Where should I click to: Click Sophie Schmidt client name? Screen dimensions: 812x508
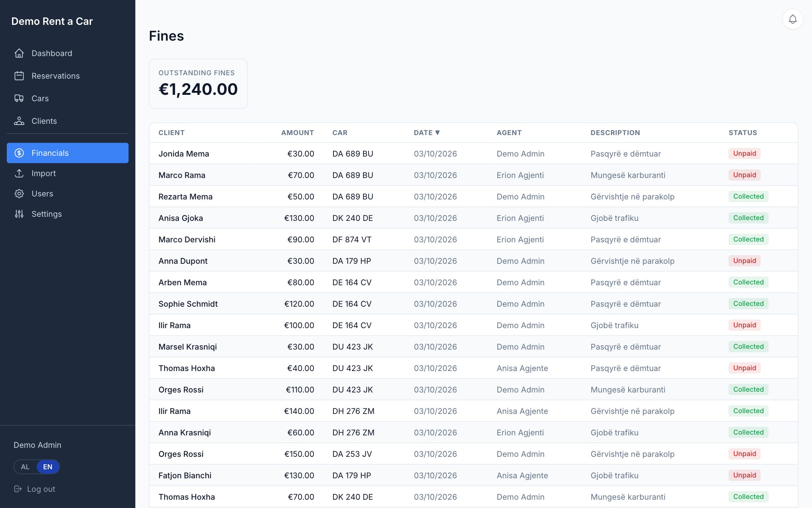[x=188, y=304]
